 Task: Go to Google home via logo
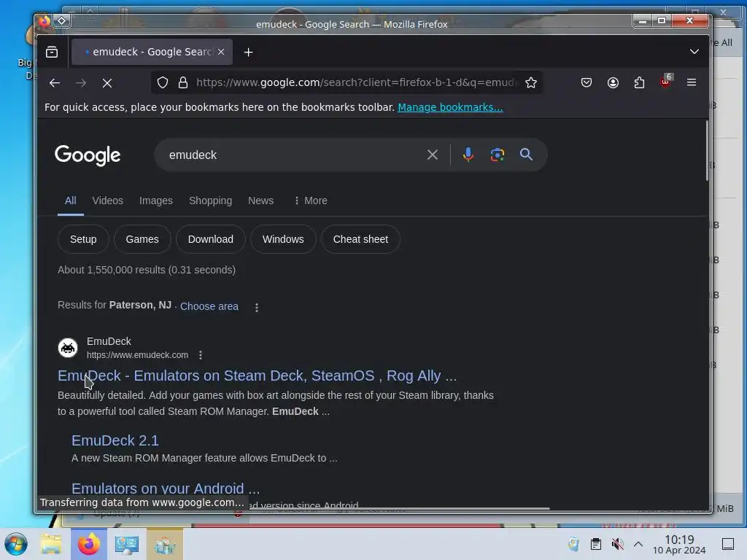88,155
